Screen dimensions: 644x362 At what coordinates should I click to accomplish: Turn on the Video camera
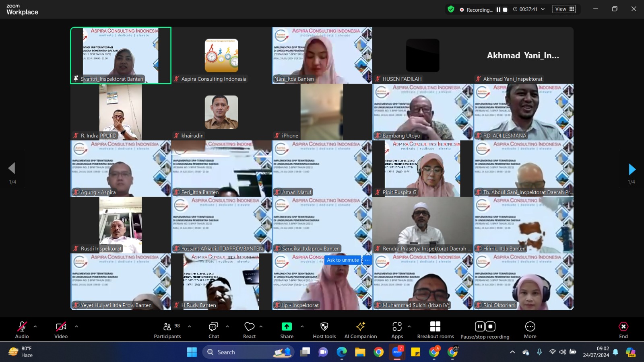click(x=61, y=327)
